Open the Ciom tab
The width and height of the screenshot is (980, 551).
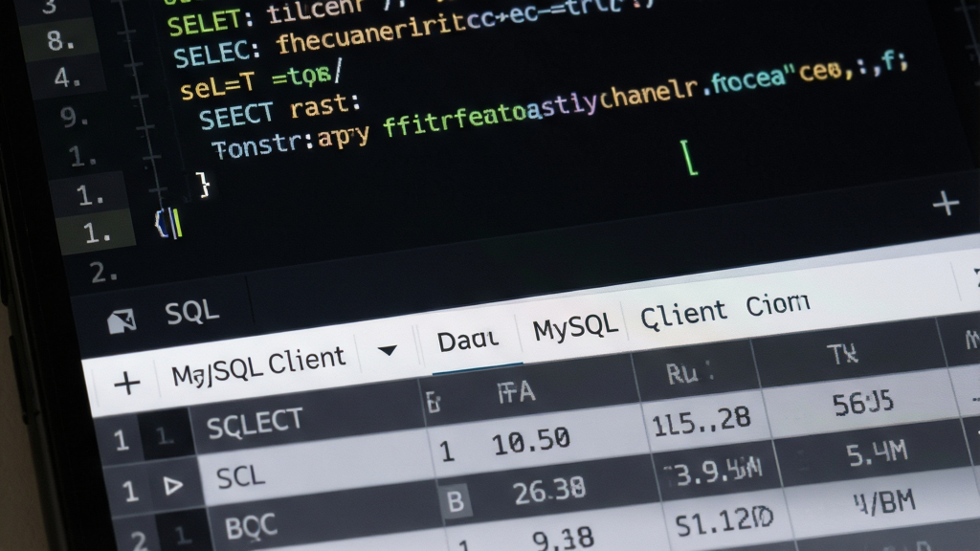778,305
